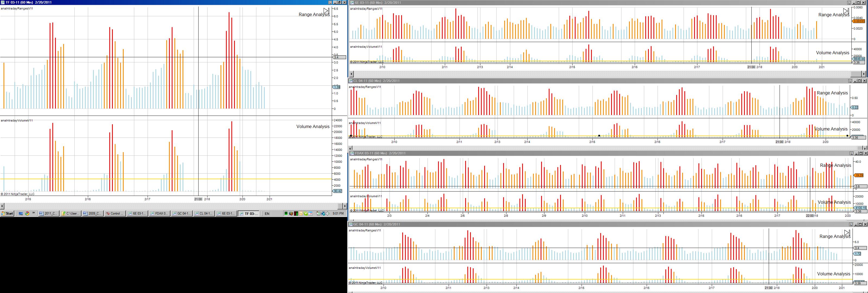Click the Range Analysis text in FDAX chart

coord(835,165)
